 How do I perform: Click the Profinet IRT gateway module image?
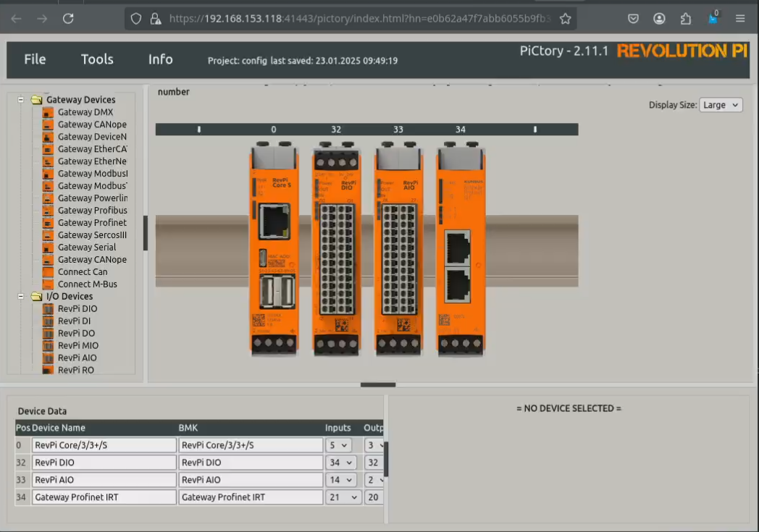[459, 248]
